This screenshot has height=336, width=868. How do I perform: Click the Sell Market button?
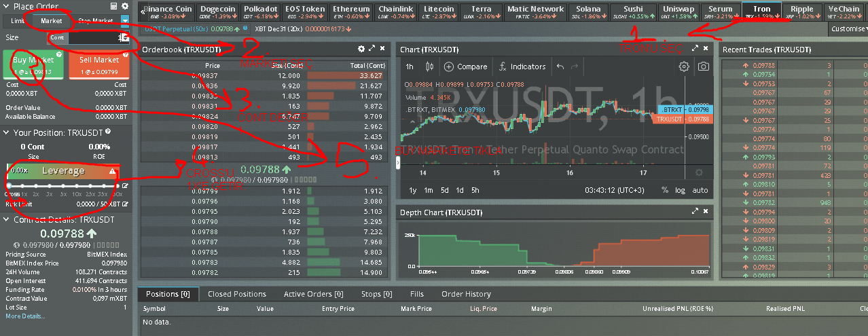point(99,64)
